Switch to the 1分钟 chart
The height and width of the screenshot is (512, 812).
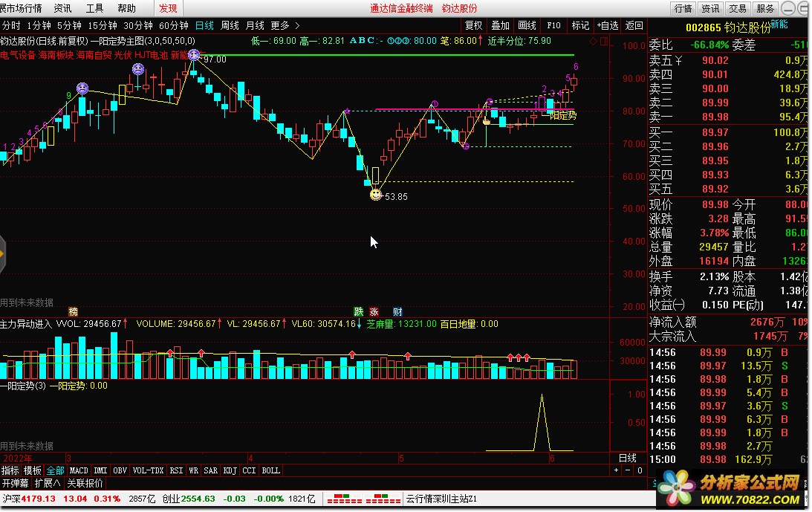[x=39, y=25]
